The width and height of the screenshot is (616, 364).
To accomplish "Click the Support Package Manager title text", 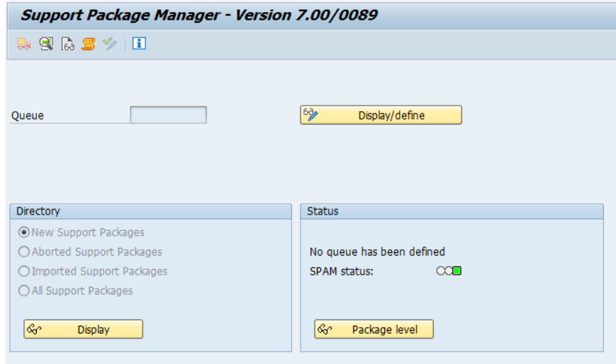I will [x=199, y=16].
